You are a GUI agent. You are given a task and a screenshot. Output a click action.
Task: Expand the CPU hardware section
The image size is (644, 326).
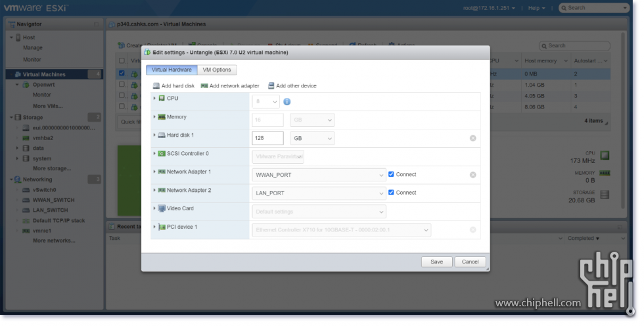pyautogui.click(x=154, y=98)
